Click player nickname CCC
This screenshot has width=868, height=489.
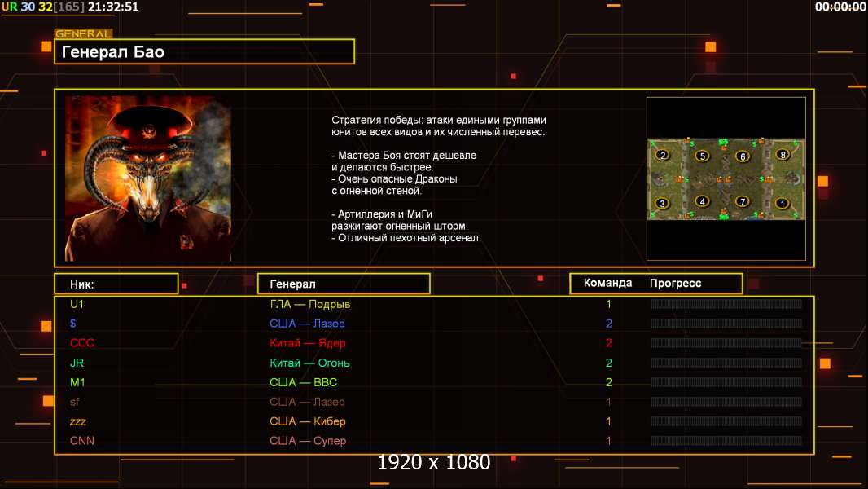pos(82,343)
